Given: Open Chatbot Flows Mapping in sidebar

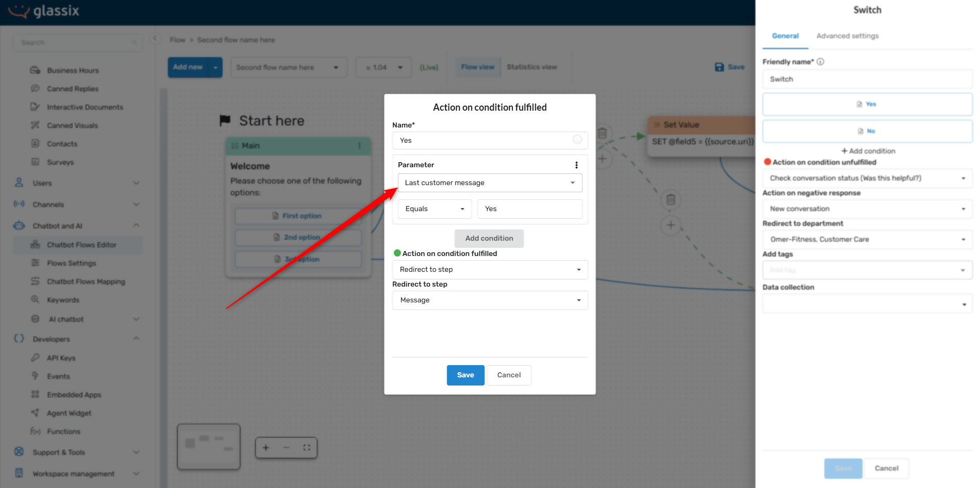Looking at the screenshot, I should click(86, 281).
